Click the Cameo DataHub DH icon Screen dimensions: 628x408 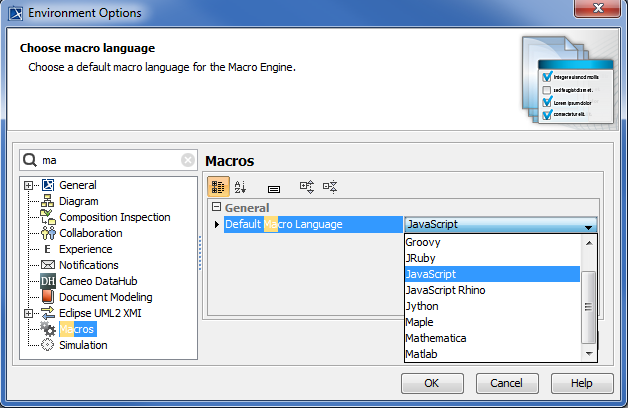[48, 281]
